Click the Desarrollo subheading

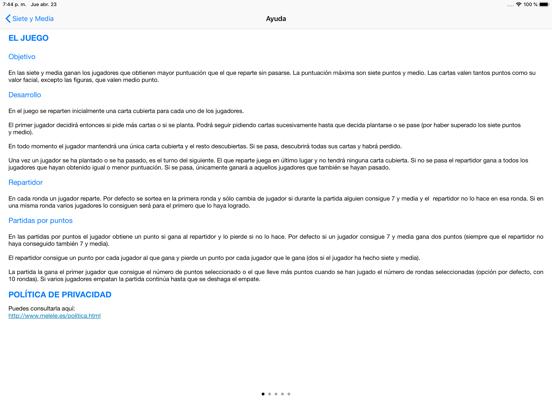tap(25, 95)
